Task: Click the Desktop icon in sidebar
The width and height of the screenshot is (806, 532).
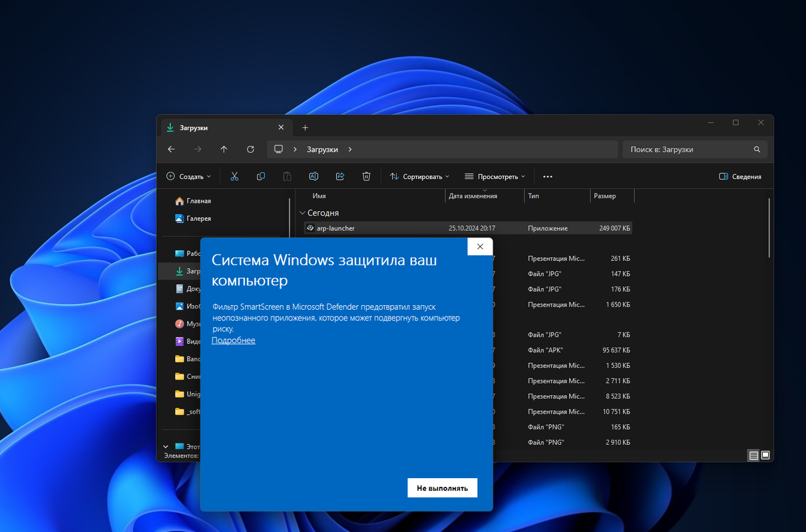Action: point(179,253)
